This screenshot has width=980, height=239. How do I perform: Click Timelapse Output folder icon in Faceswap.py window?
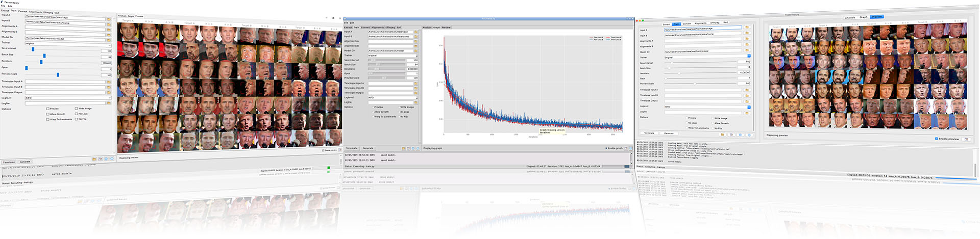tap(109, 92)
